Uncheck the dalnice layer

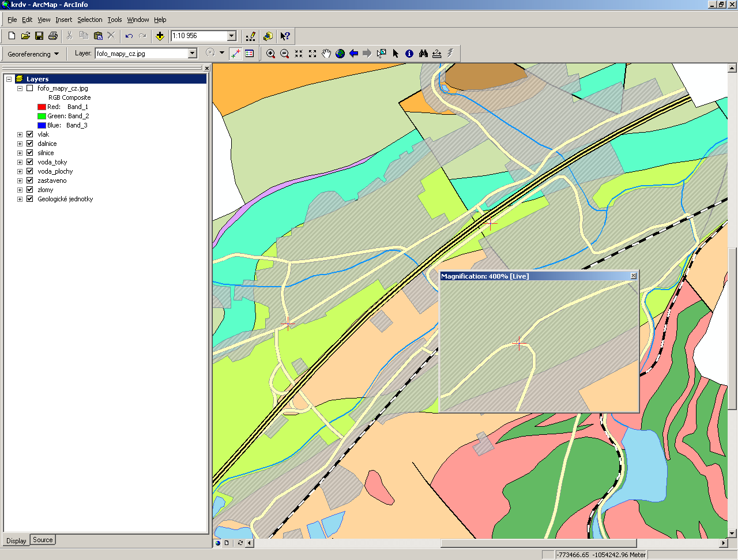[30, 144]
